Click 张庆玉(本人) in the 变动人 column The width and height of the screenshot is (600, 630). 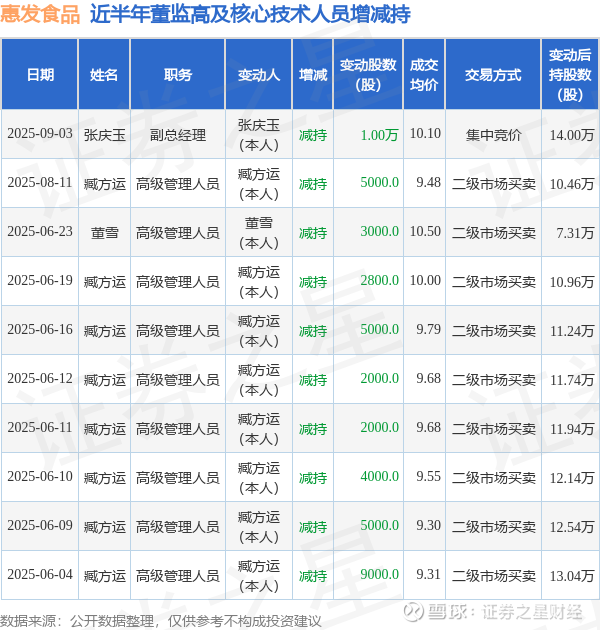pos(258,135)
